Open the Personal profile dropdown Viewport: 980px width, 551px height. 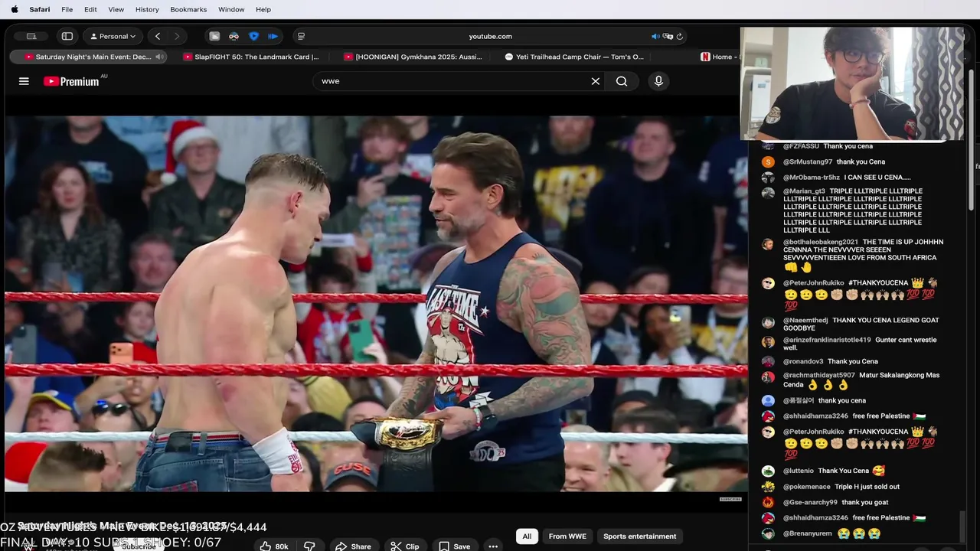pos(113,36)
